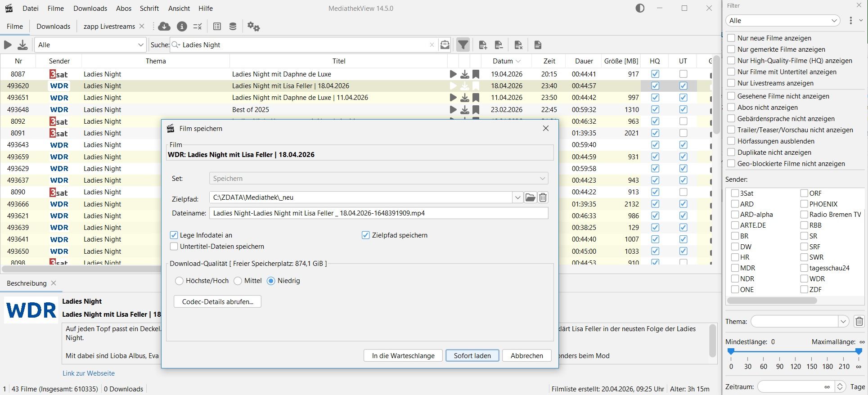This screenshot has height=395, width=868.
Task: Open settings via the gears icon
Action: (x=253, y=27)
